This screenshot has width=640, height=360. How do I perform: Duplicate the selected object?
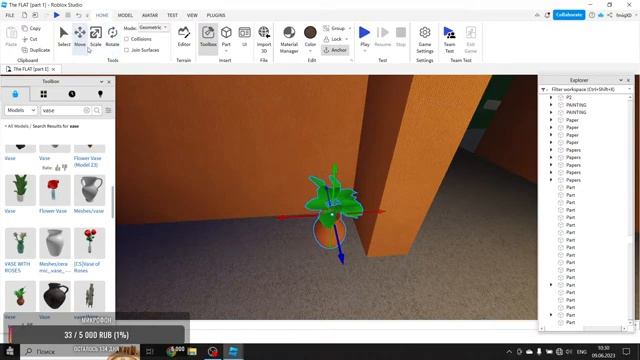tap(36, 50)
